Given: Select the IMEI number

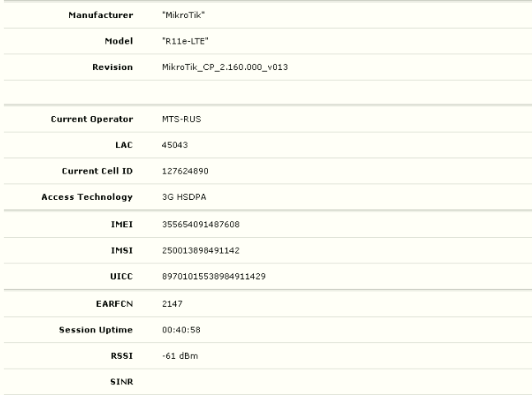Looking at the screenshot, I should tap(201, 225).
